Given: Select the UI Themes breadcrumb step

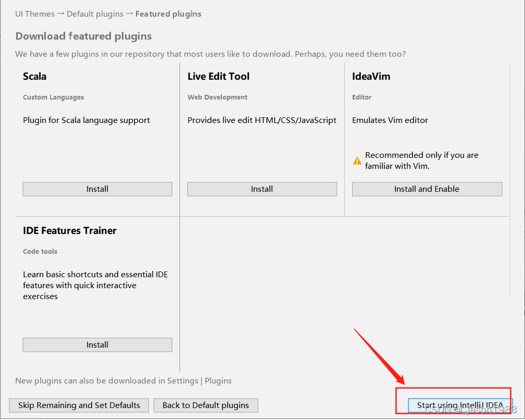Looking at the screenshot, I should click(x=35, y=14).
